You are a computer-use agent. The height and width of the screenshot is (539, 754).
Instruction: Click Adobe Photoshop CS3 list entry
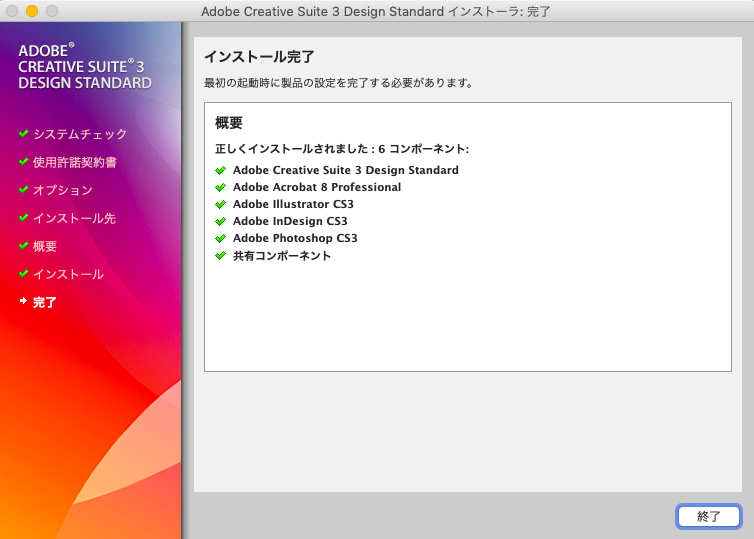tap(295, 238)
